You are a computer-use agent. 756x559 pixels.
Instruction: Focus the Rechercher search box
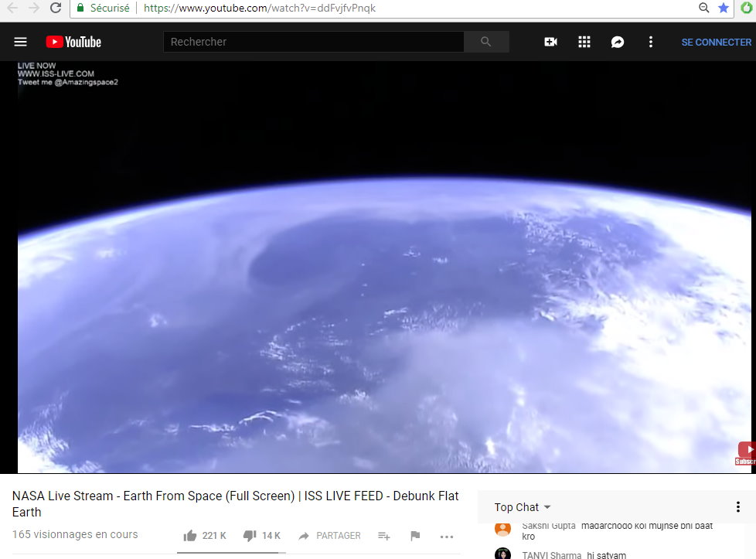pos(314,42)
